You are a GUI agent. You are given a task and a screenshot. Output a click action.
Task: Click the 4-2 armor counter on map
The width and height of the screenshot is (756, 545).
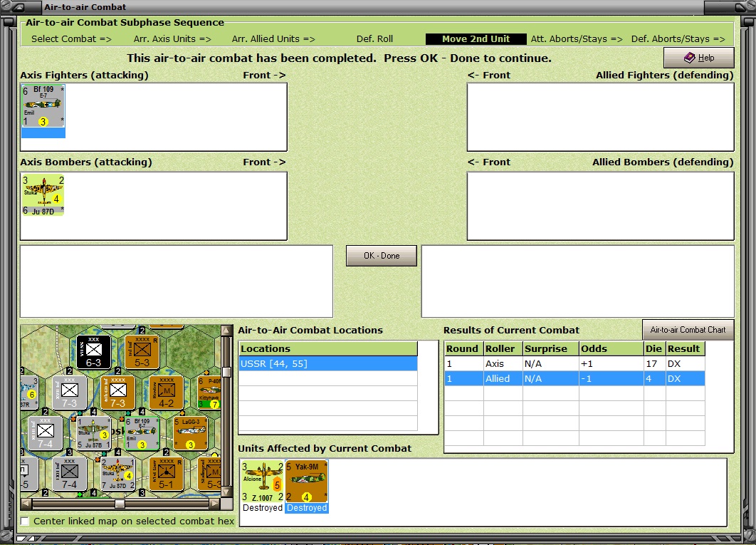tap(167, 393)
